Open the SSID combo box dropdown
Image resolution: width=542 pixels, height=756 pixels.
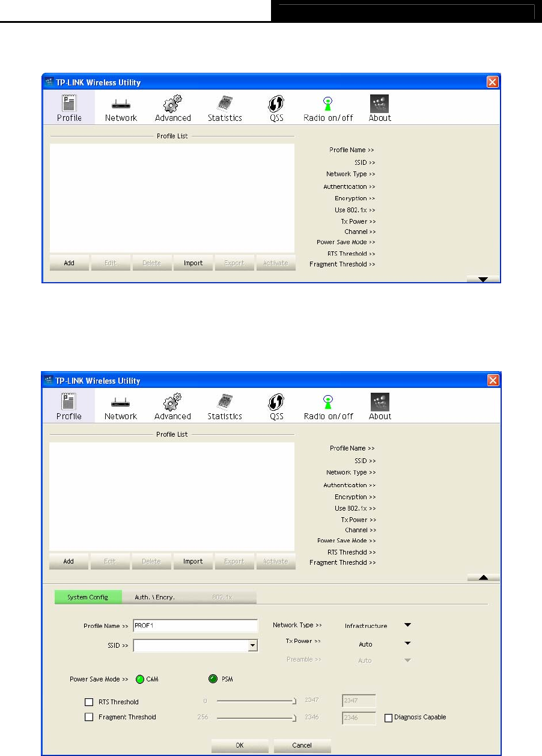click(x=253, y=645)
